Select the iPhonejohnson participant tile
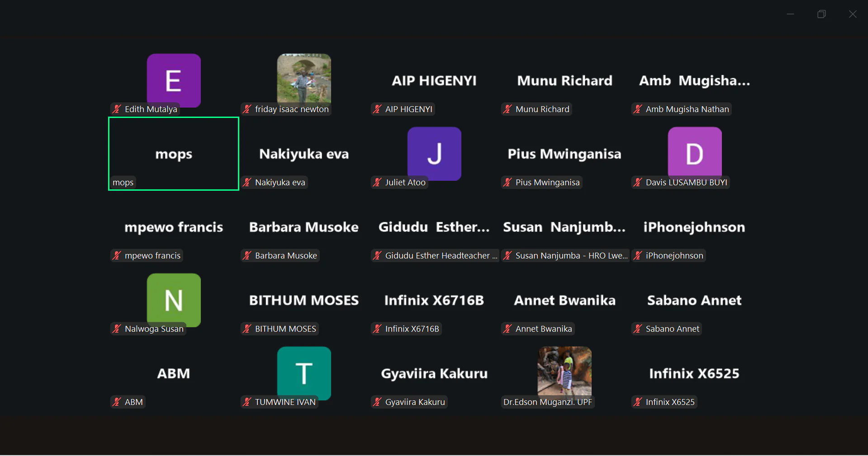Viewport: 868px width, 456px height. coord(694,227)
